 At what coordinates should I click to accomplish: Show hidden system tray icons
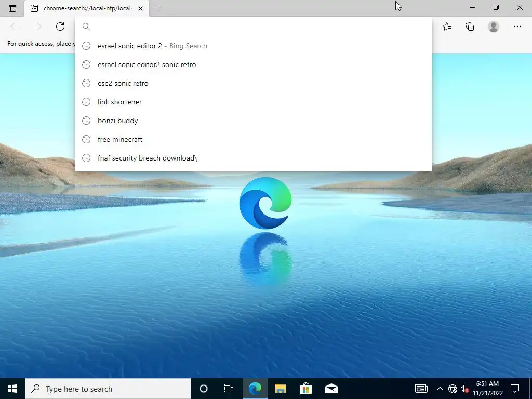[x=440, y=389]
